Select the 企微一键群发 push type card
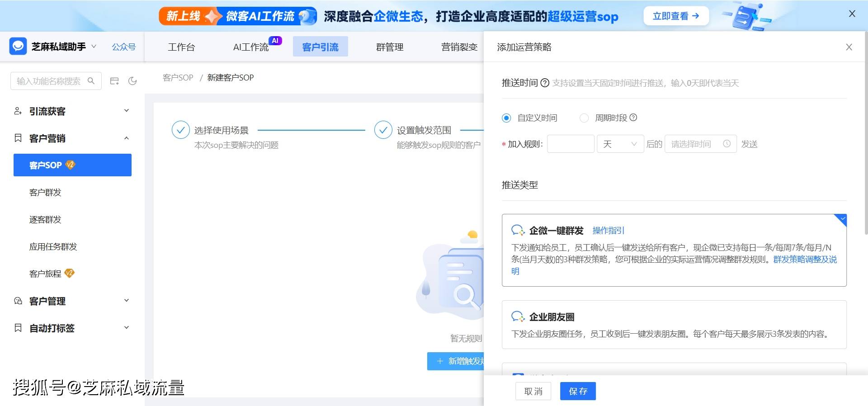This screenshot has width=868, height=406. [x=674, y=250]
